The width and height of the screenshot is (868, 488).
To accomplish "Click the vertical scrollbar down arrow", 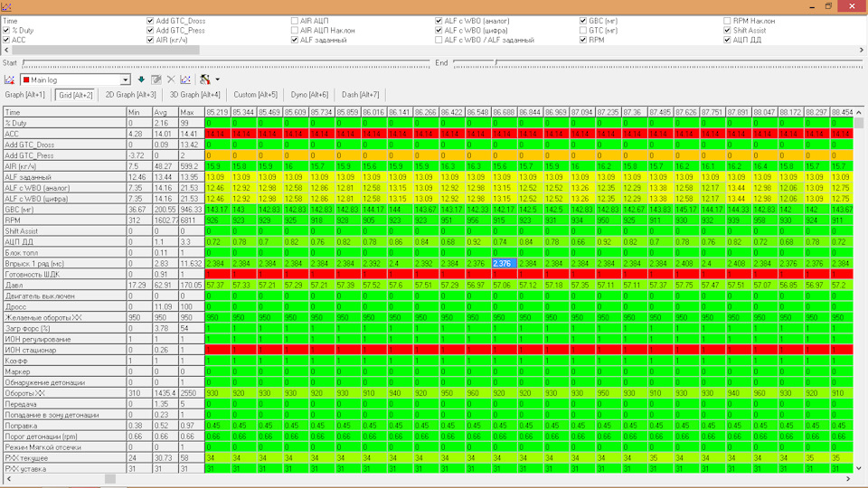I will pos(859,468).
